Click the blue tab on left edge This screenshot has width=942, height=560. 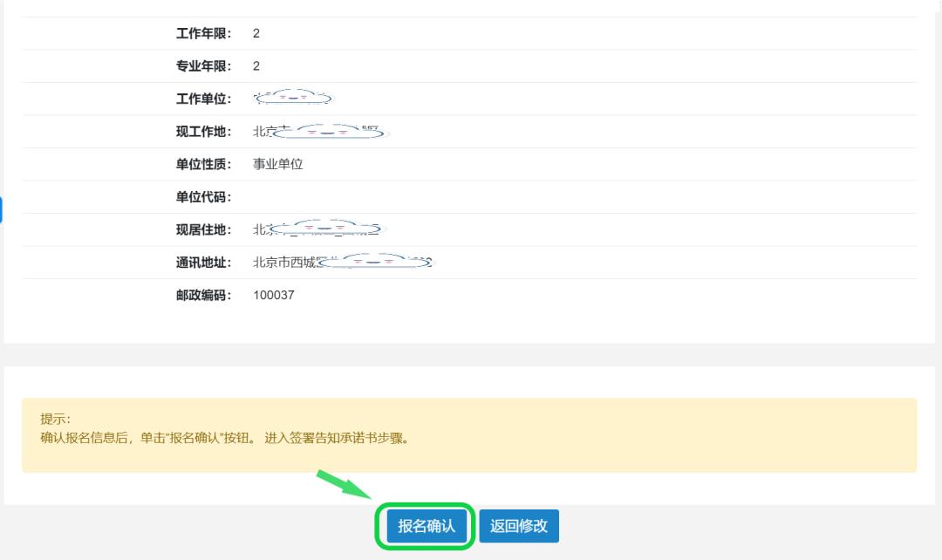[x=2, y=209]
